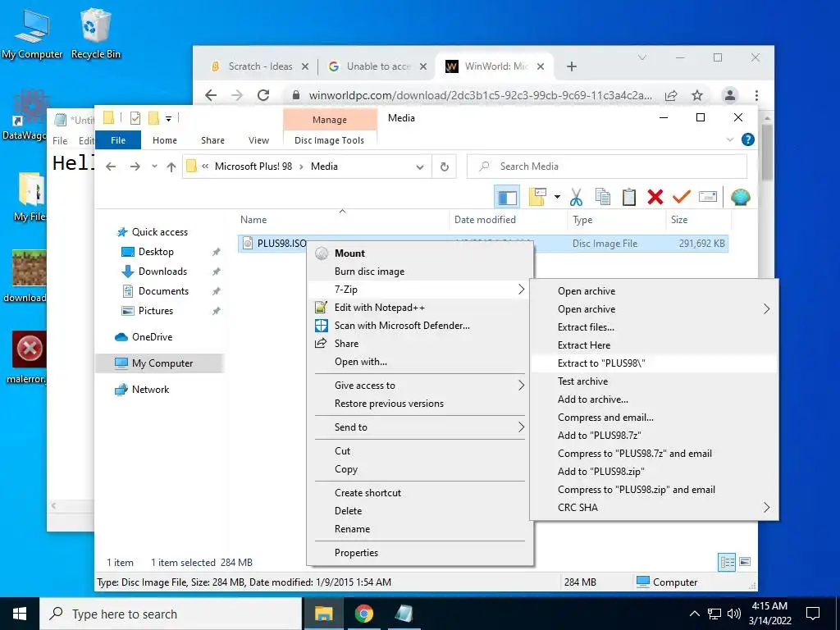Select Downloads in Quick access
This screenshot has width=840, height=630.
tap(162, 272)
